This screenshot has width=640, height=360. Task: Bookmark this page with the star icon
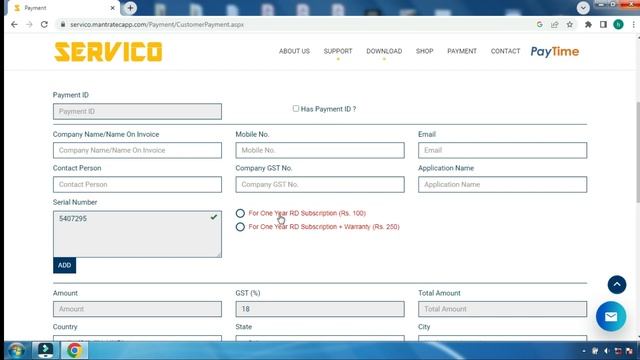(570, 24)
